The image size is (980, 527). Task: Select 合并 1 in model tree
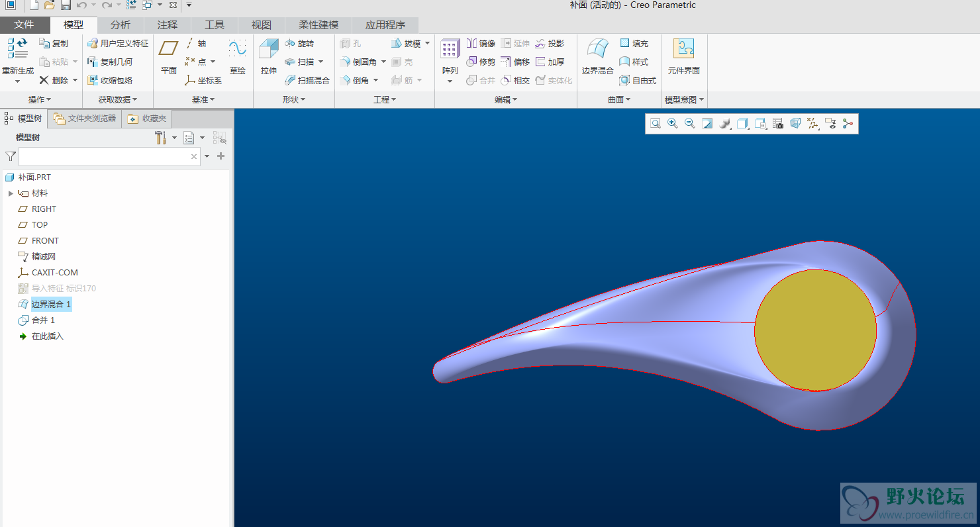pyautogui.click(x=36, y=320)
